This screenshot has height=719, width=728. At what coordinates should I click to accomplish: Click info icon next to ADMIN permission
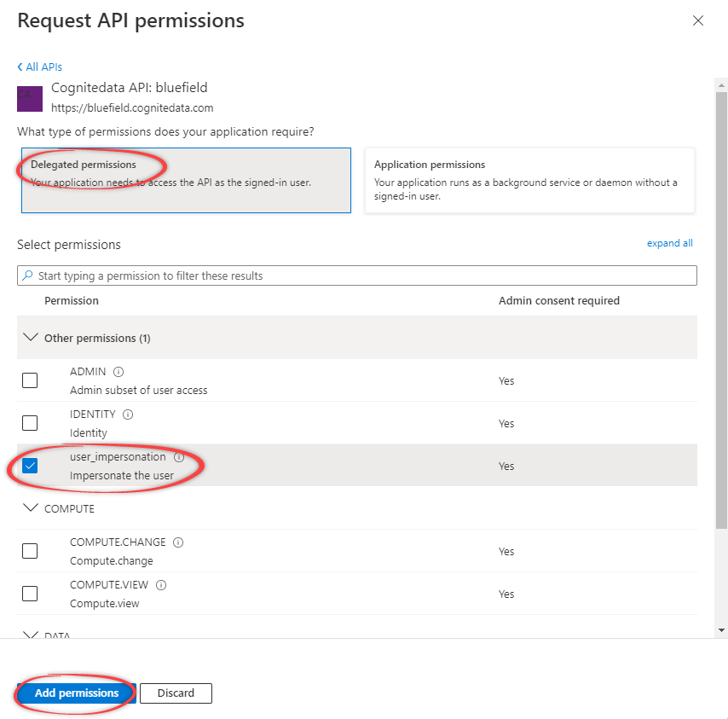coord(118,372)
